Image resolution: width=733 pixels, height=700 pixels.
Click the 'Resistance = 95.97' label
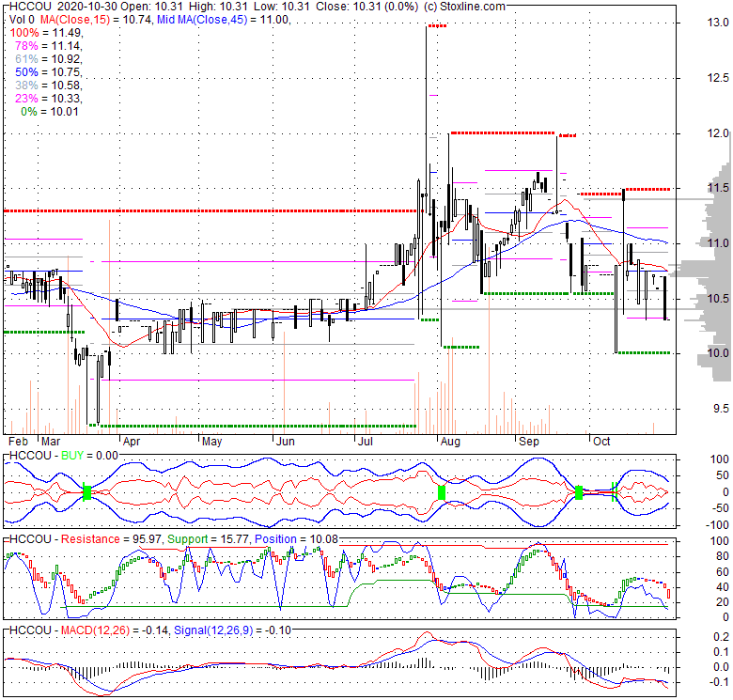pyautogui.click(x=111, y=539)
